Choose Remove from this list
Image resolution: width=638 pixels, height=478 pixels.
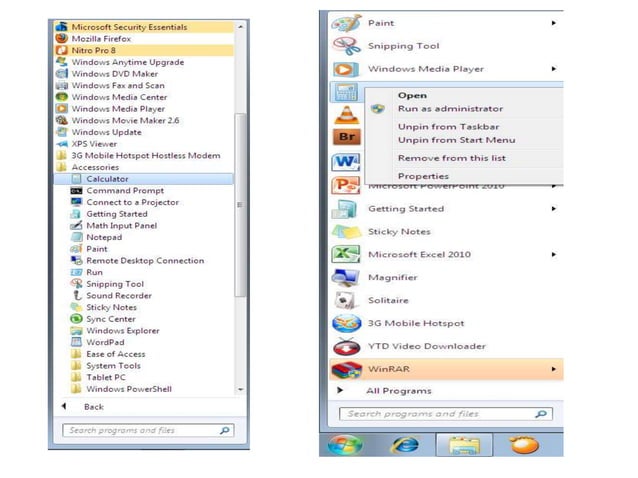pos(452,158)
